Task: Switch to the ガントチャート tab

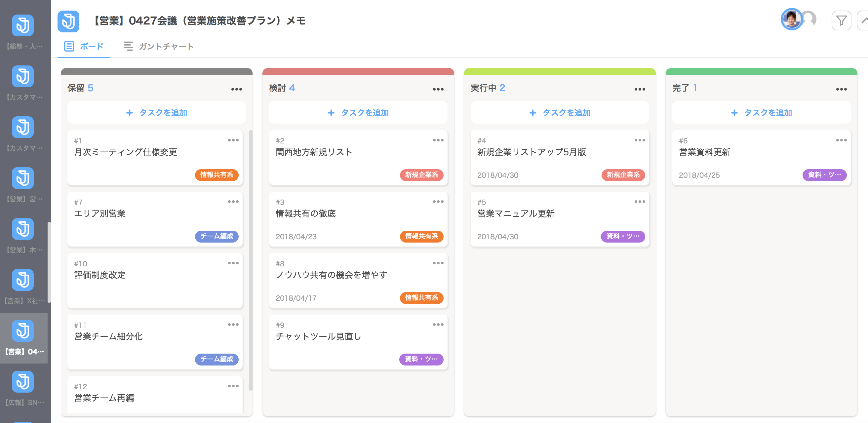Action: (158, 47)
